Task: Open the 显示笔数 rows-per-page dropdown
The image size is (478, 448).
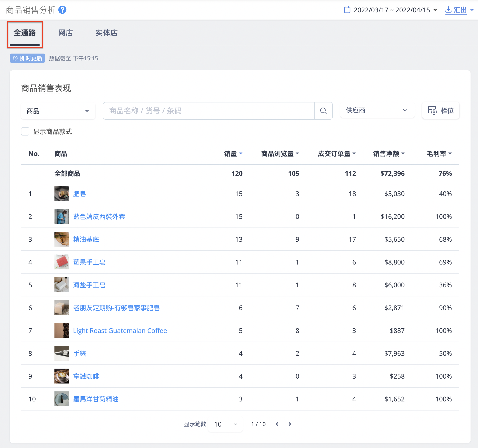Action: pyautogui.click(x=225, y=424)
